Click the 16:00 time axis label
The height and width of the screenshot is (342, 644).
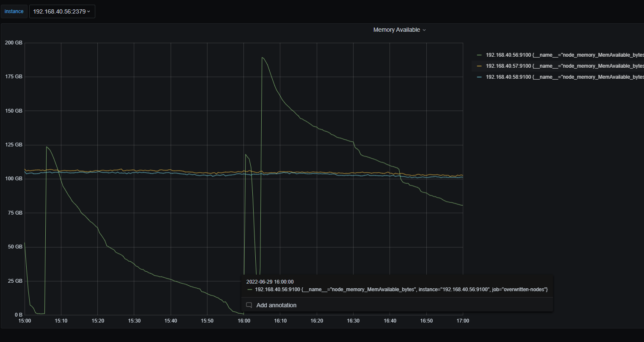click(244, 321)
